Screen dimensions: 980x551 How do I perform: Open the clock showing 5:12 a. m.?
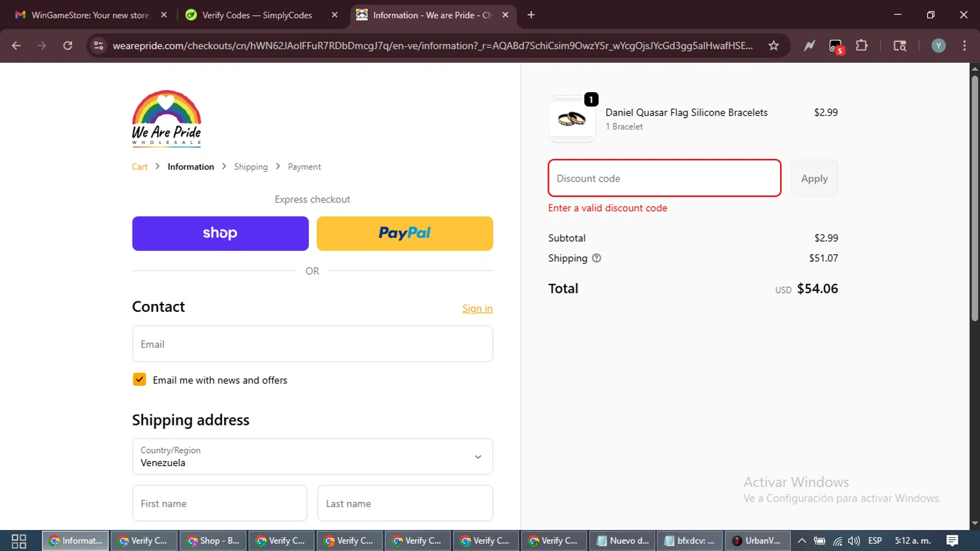(913, 541)
